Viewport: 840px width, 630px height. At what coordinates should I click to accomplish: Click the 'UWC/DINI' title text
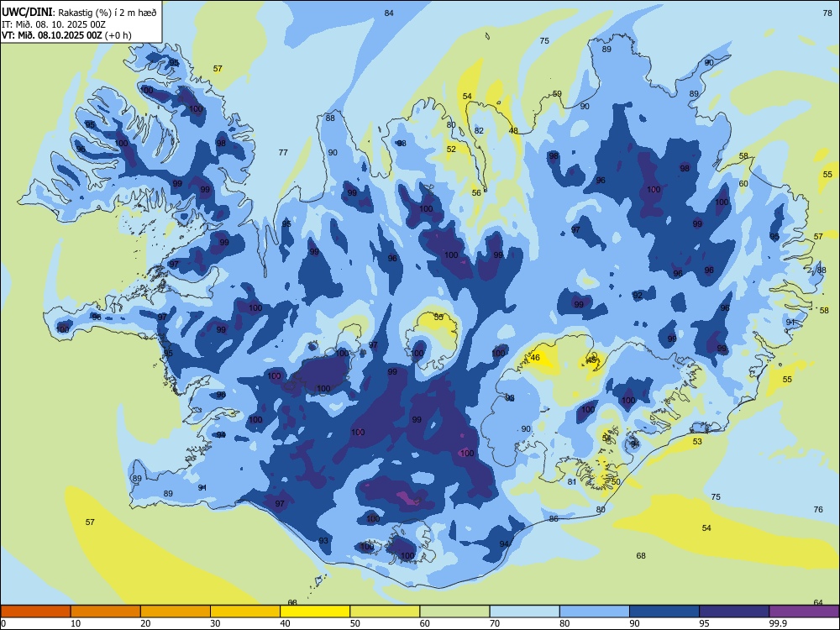27,12
